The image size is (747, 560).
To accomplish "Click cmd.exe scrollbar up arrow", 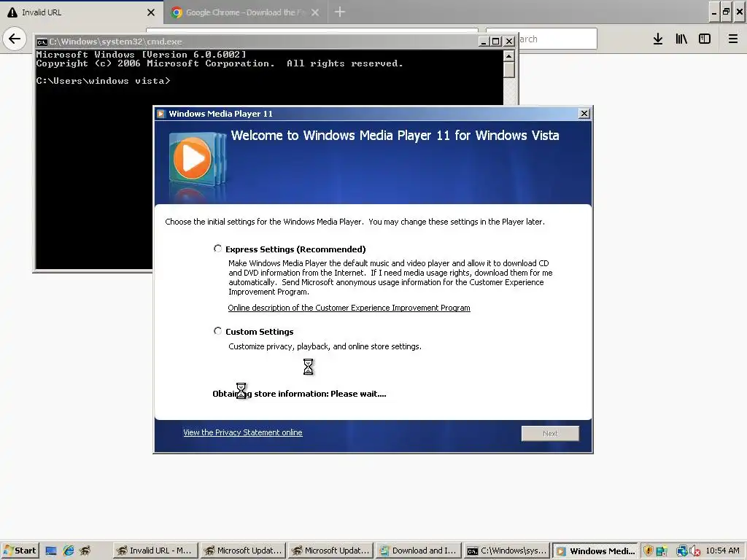I will coord(508,56).
